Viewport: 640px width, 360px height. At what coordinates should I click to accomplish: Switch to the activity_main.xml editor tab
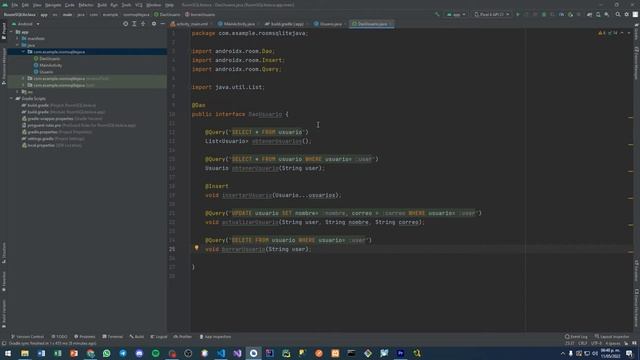(189, 24)
